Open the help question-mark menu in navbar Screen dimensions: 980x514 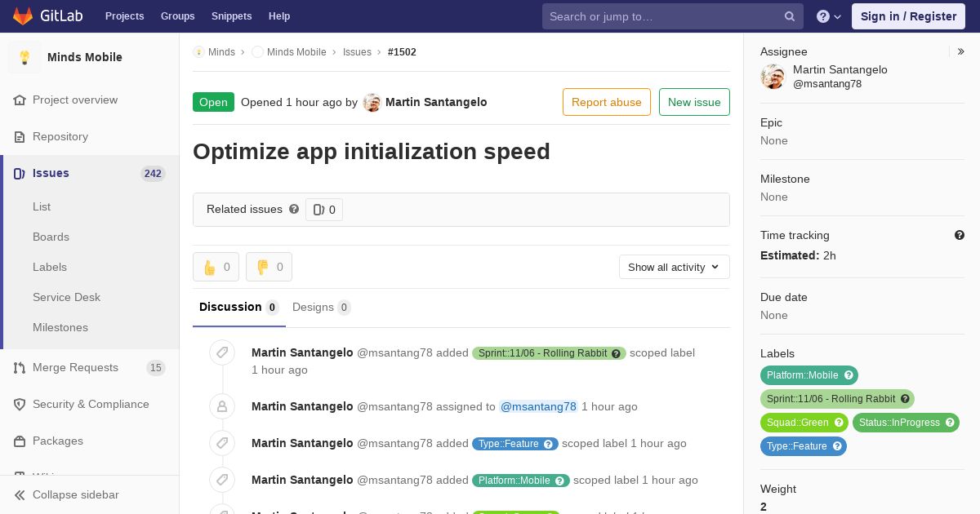coord(829,16)
